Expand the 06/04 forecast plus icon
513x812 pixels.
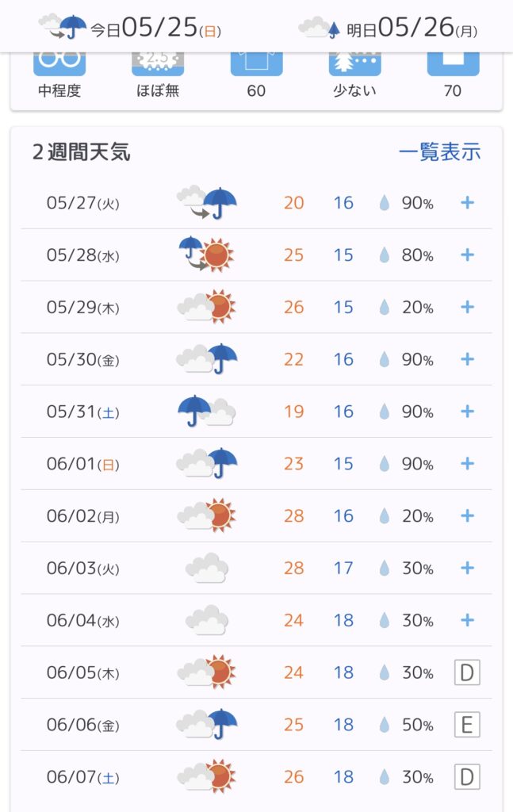468,620
